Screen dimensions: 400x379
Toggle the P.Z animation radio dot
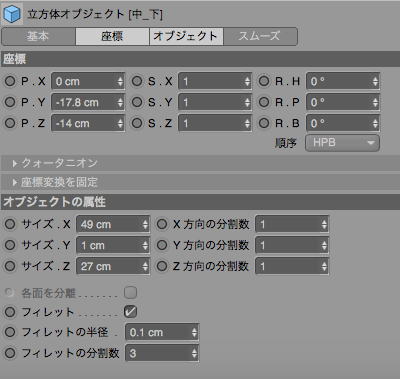click(10, 123)
